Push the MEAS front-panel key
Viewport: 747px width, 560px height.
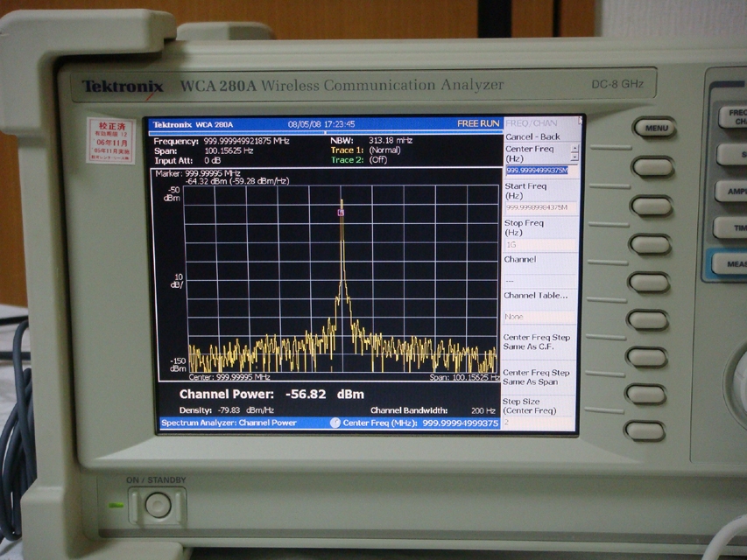point(731,263)
